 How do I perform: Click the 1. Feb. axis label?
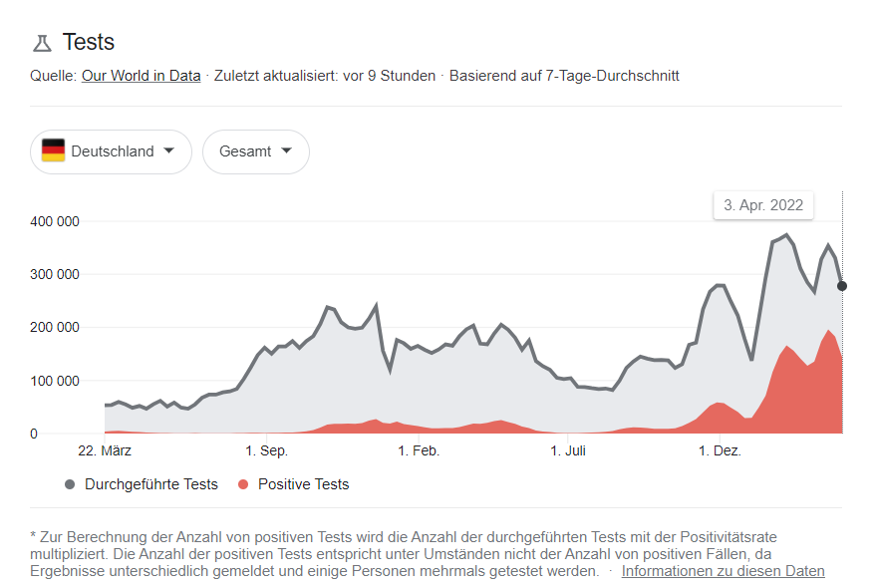tap(419, 451)
